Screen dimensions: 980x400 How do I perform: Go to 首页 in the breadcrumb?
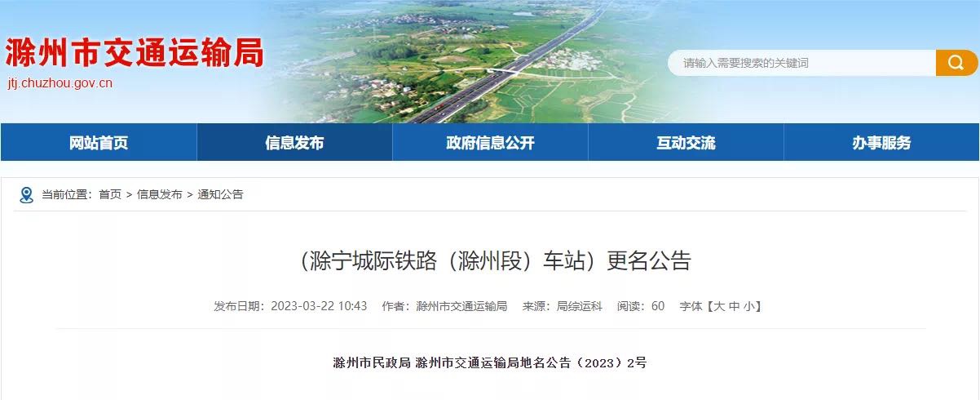click(x=110, y=194)
